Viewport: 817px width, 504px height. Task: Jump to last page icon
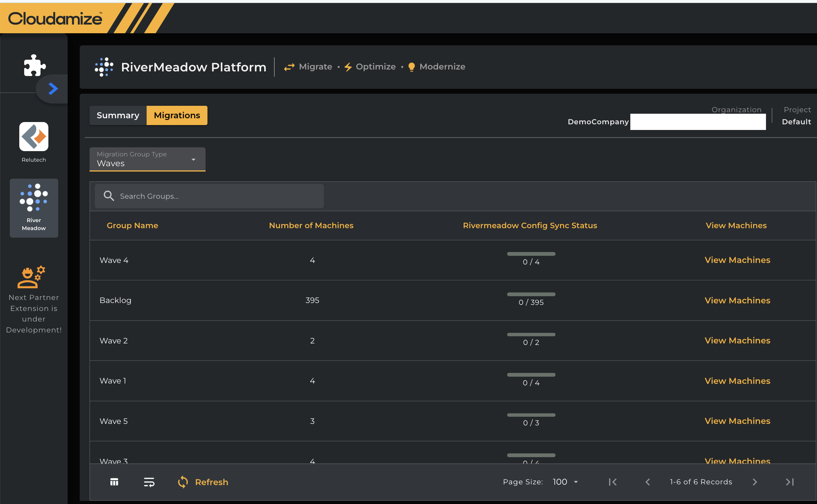coord(789,482)
